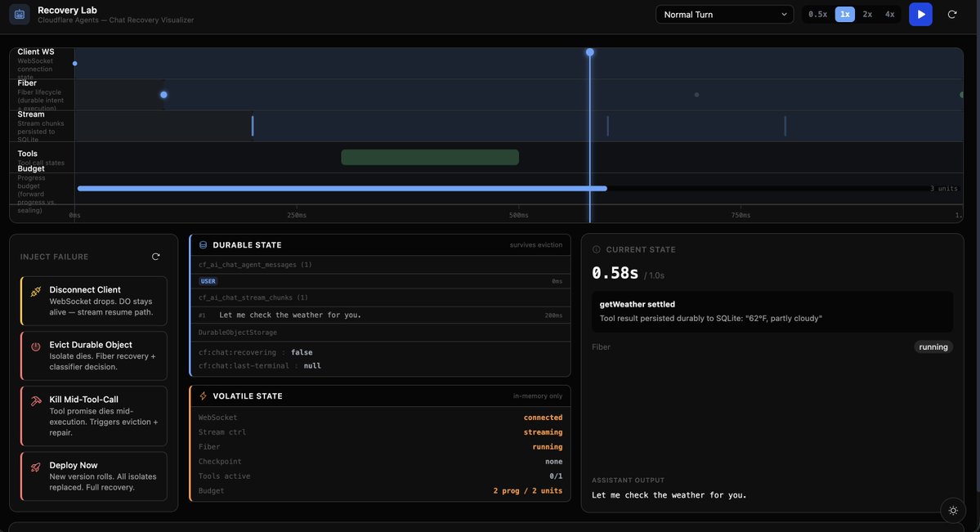
Task: Click the Recovery Lab app logo icon
Action: point(20,15)
